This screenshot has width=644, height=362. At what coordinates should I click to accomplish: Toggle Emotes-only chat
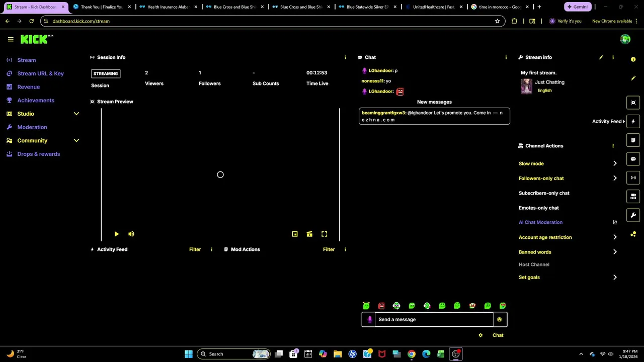coord(538,208)
